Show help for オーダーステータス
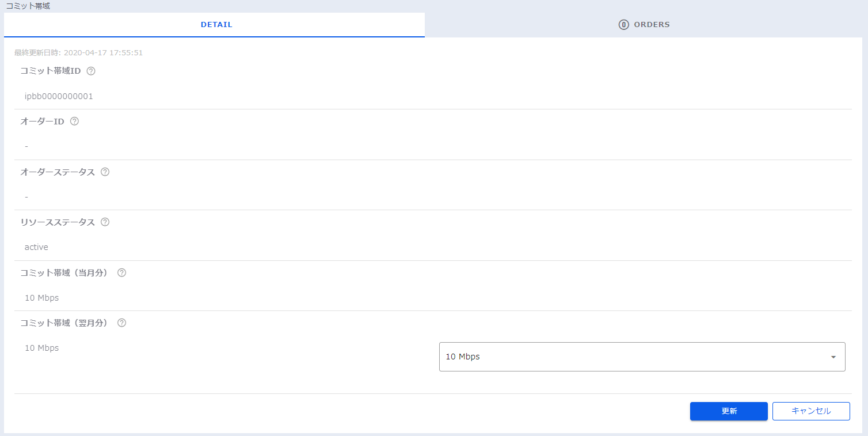 (105, 172)
